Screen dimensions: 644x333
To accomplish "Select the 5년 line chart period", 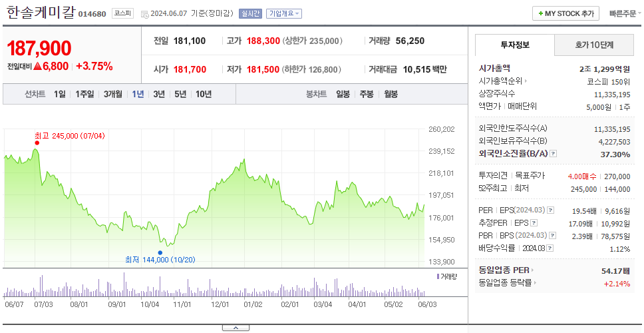I will click(180, 94).
